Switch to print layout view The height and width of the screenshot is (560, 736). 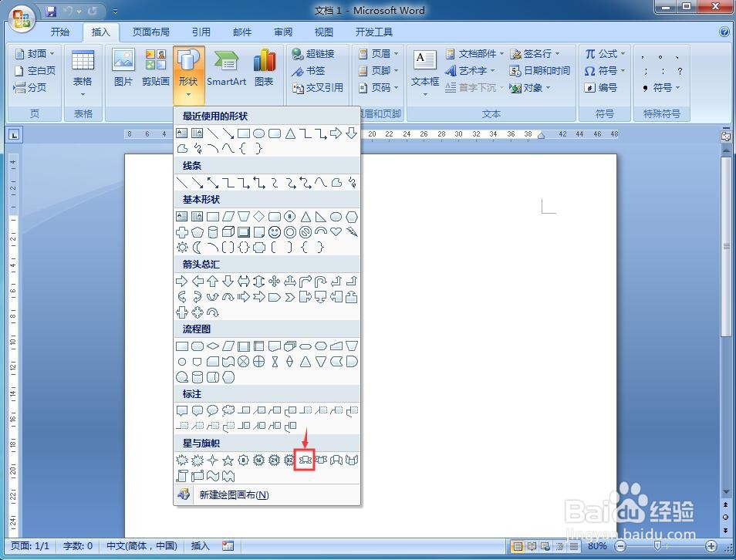click(518, 546)
